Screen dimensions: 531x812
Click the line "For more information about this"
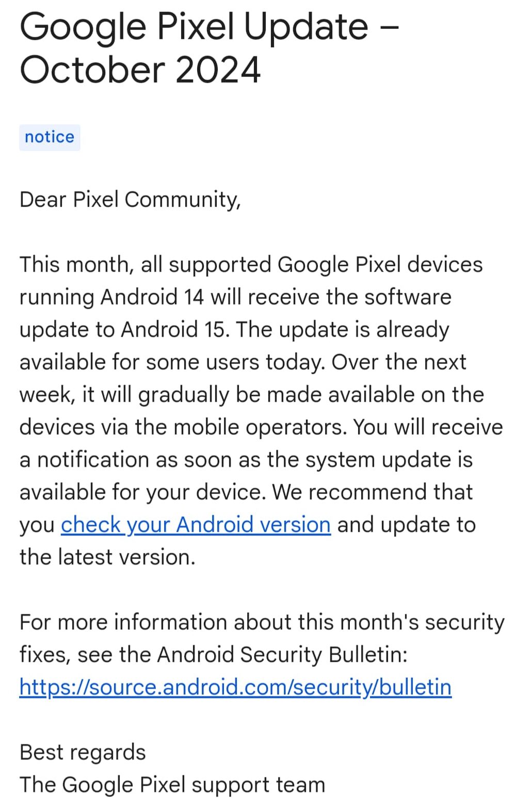coord(262,623)
